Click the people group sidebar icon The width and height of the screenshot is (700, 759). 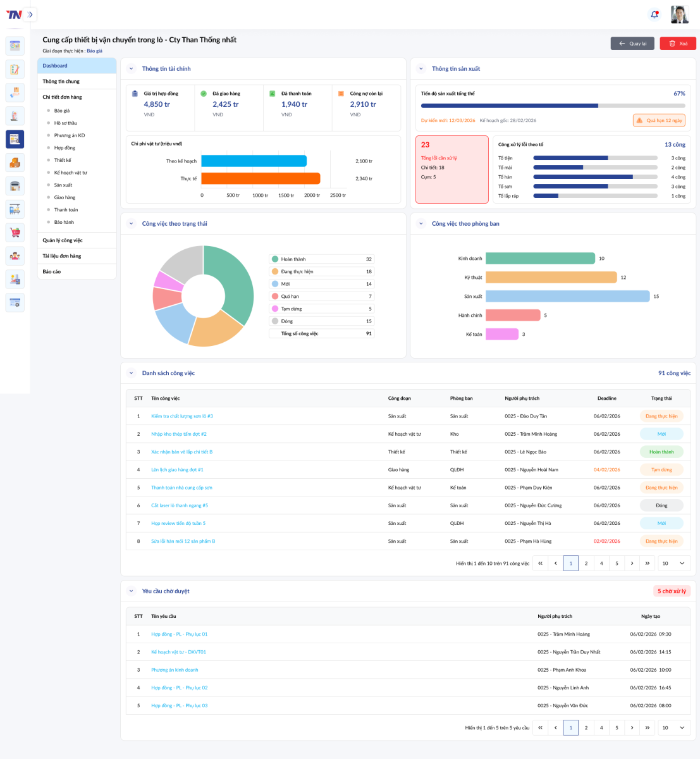tap(15, 256)
